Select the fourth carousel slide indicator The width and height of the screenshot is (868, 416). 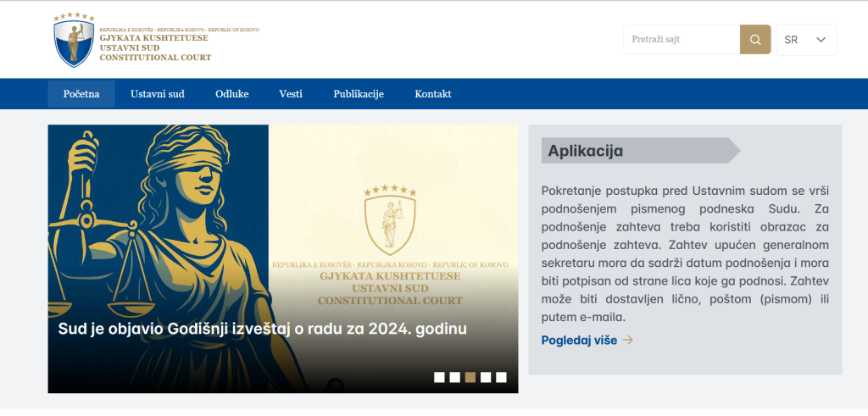(486, 377)
